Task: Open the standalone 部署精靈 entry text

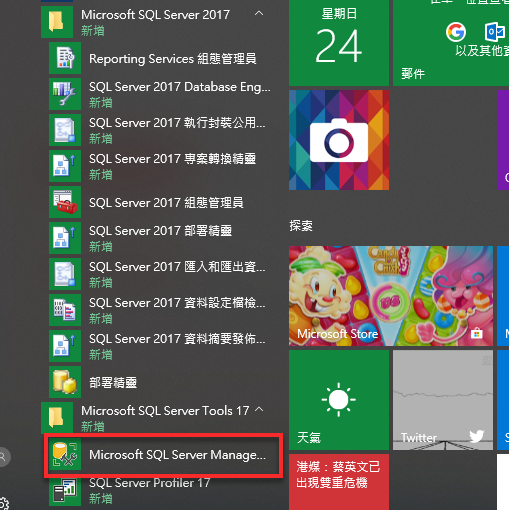Action: point(113,383)
